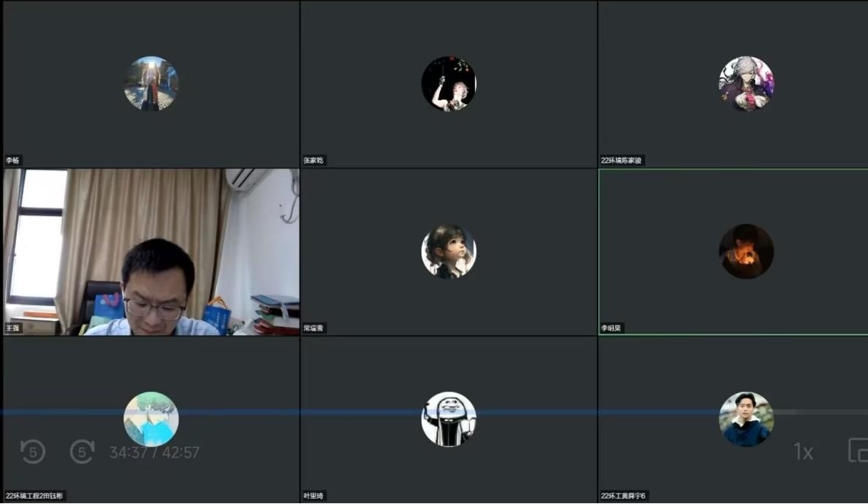Click the live video of the man in glasses

[151, 251]
